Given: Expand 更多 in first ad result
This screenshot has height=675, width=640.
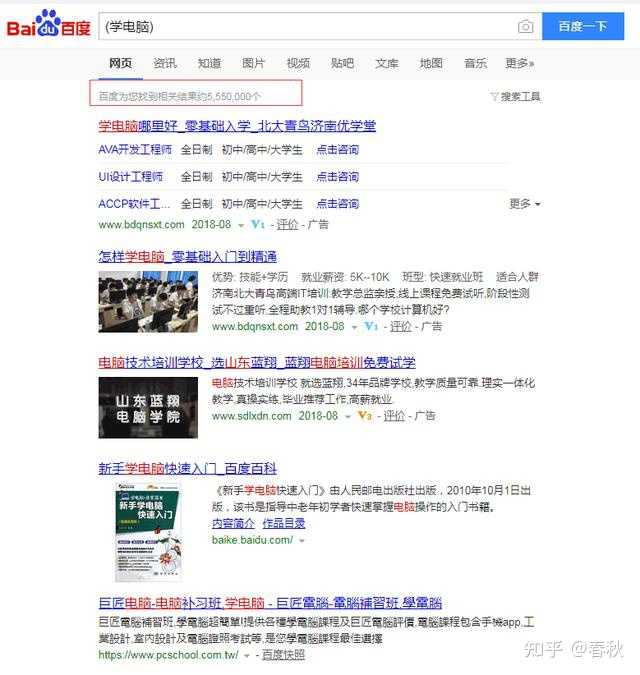Looking at the screenshot, I should click(525, 204).
